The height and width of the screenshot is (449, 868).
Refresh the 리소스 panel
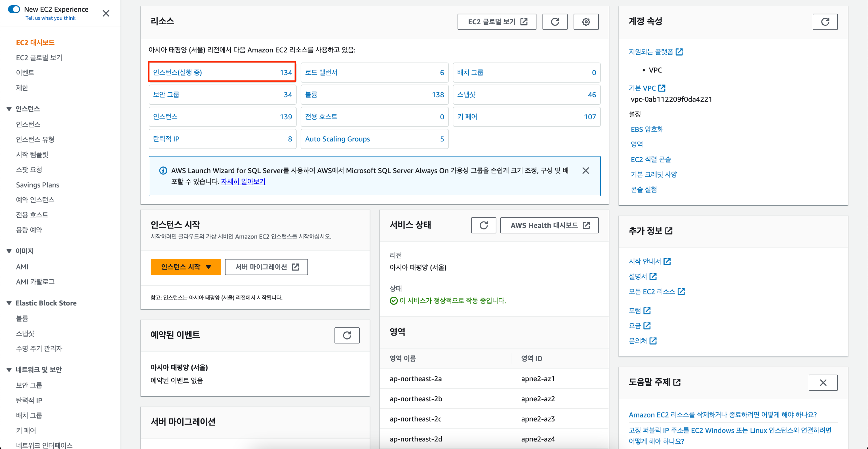(555, 22)
